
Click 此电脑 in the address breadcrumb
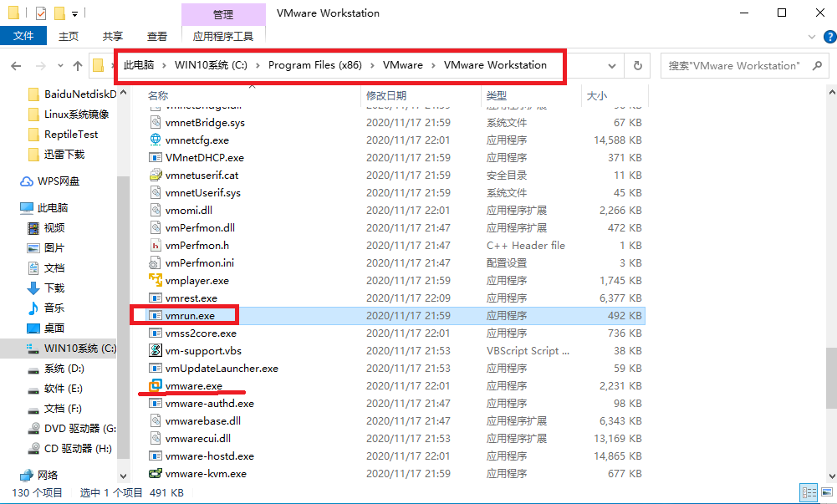coord(139,65)
